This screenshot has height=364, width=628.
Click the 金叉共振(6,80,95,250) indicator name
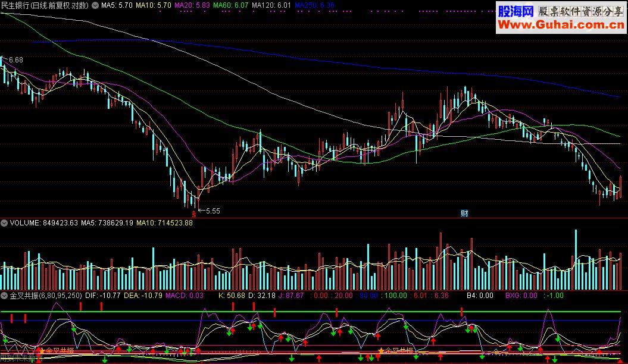click(x=46, y=296)
